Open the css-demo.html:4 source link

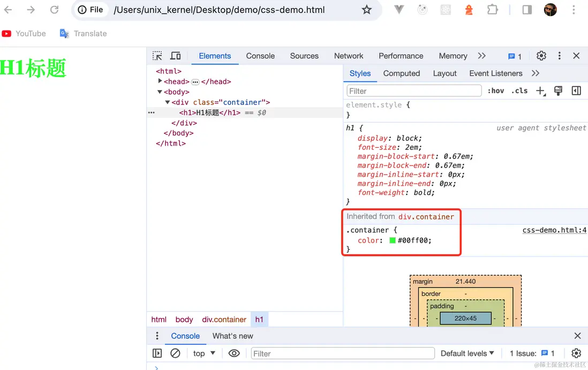554,230
